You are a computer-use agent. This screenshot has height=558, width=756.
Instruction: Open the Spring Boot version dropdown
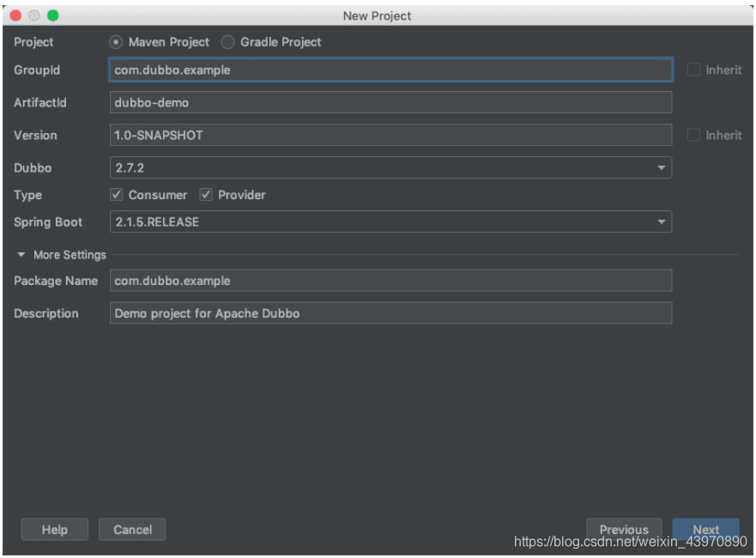tap(390, 221)
